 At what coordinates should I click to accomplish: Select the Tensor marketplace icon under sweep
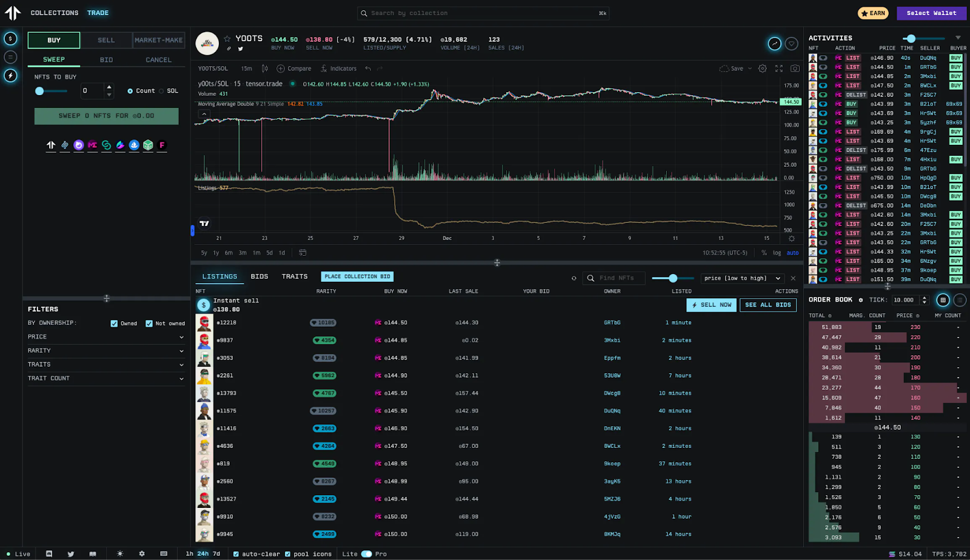tap(51, 145)
